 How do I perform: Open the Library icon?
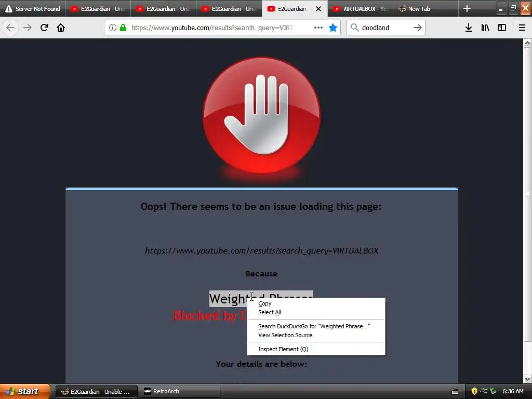pos(485,28)
